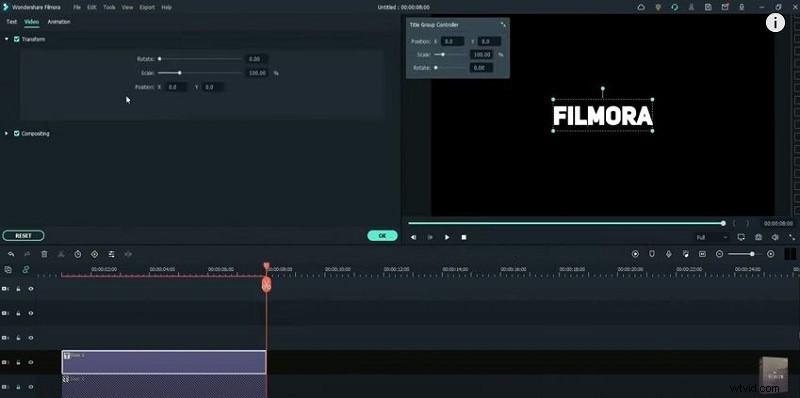The height and width of the screenshot is (398, 800).
Task: Open the user account icon
Action: (x=691, y=7)
